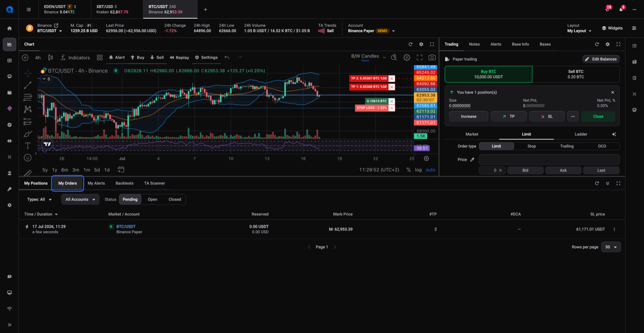Screen dimensions: 644x333
Task: Refresh the Trading panel
Action: pos(597,44)
